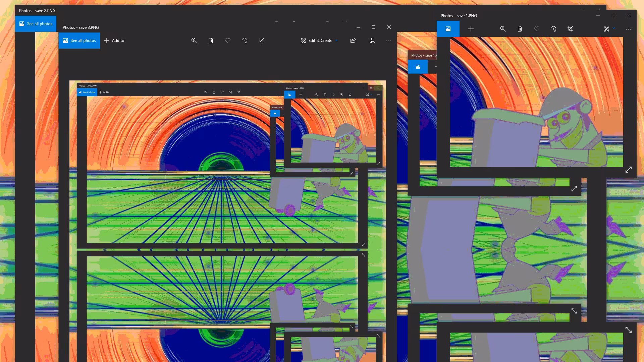Zoom in on the save 3.PNG photo

pos(194,41)
